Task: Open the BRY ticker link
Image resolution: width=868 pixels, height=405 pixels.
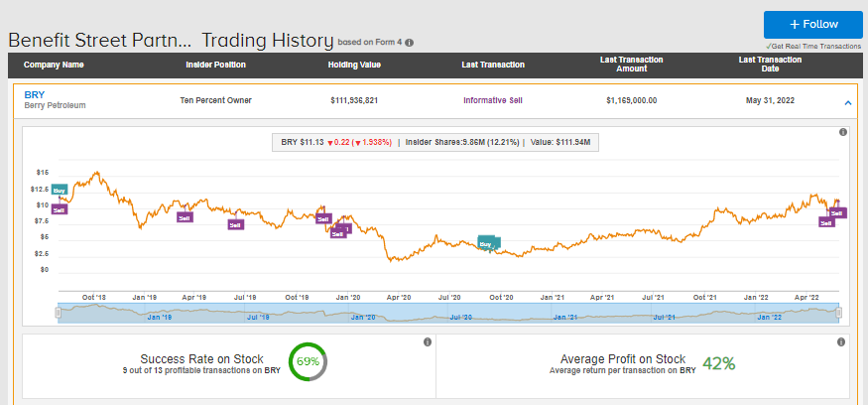Action: [x=35, y=94]
